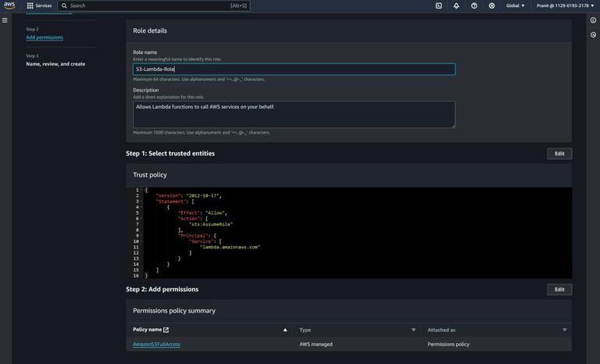600x364 pixels.
Task: Click the Services menu label
Action: click(44, 5)
